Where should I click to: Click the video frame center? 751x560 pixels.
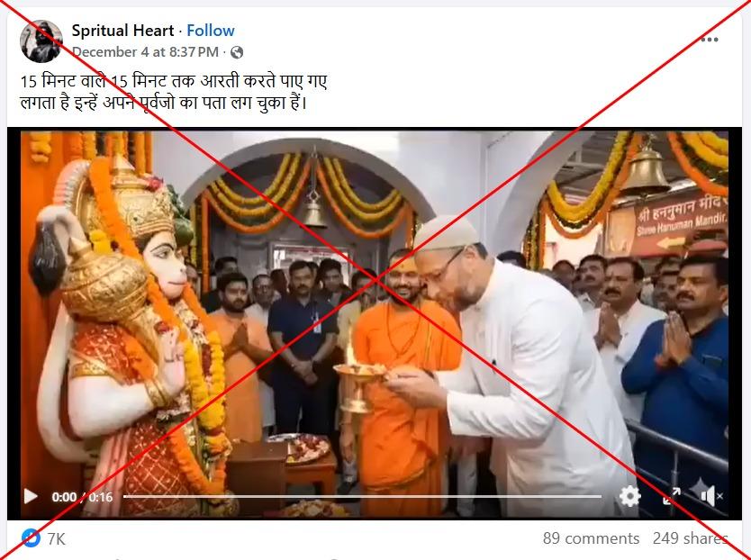pyautogui.click(x=375, y=323)
